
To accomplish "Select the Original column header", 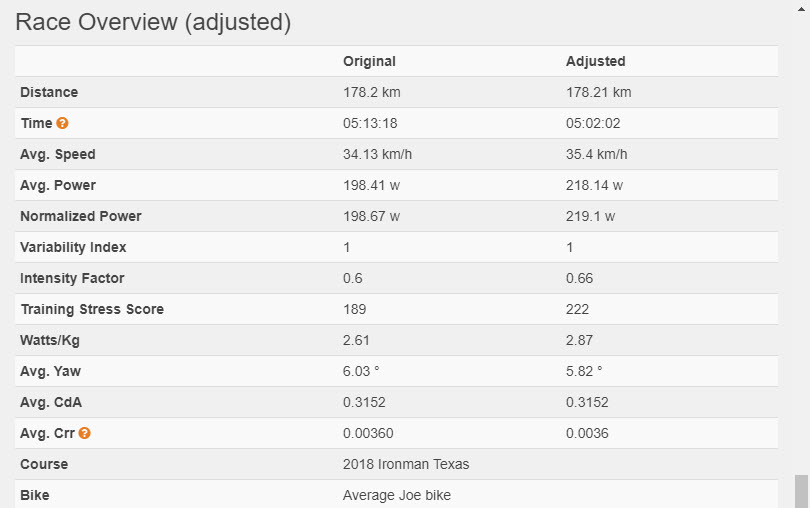I will tap(369, 61).
